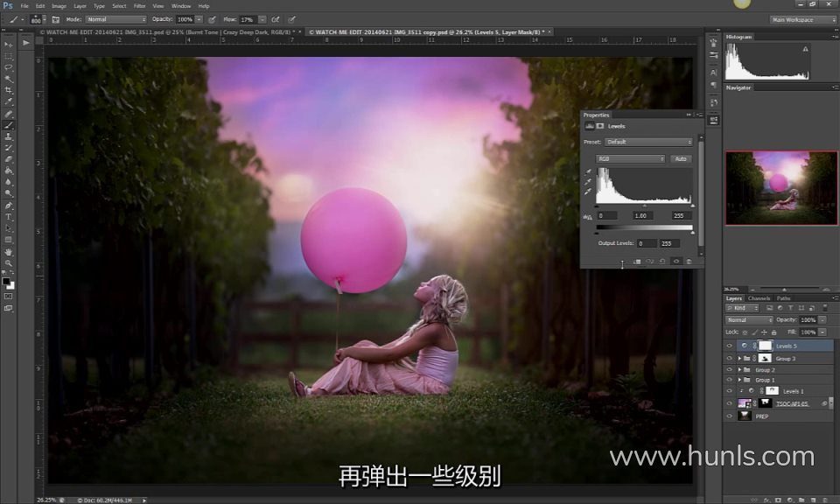Hide the Levels 5 layer
Image resolution: width=840 pixels, height=504 pixels.
pos(729,346)
